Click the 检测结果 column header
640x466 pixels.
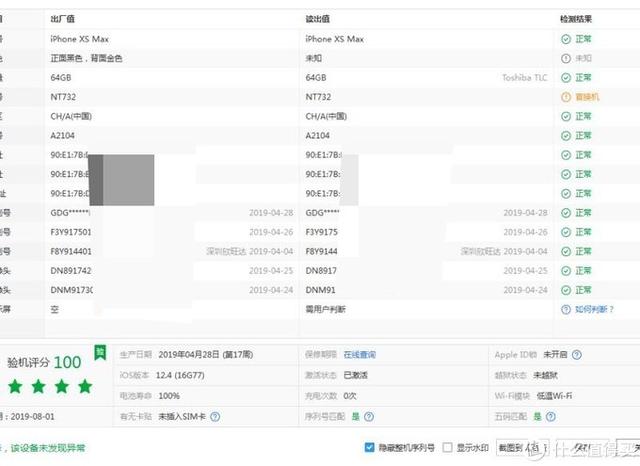(x=576, y=19)
